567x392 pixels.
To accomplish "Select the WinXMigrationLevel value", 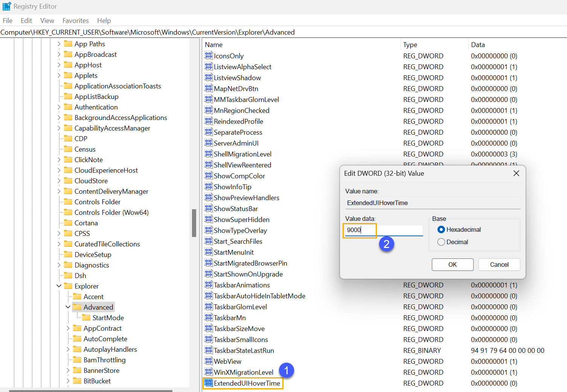I will (x=244, y=372).
